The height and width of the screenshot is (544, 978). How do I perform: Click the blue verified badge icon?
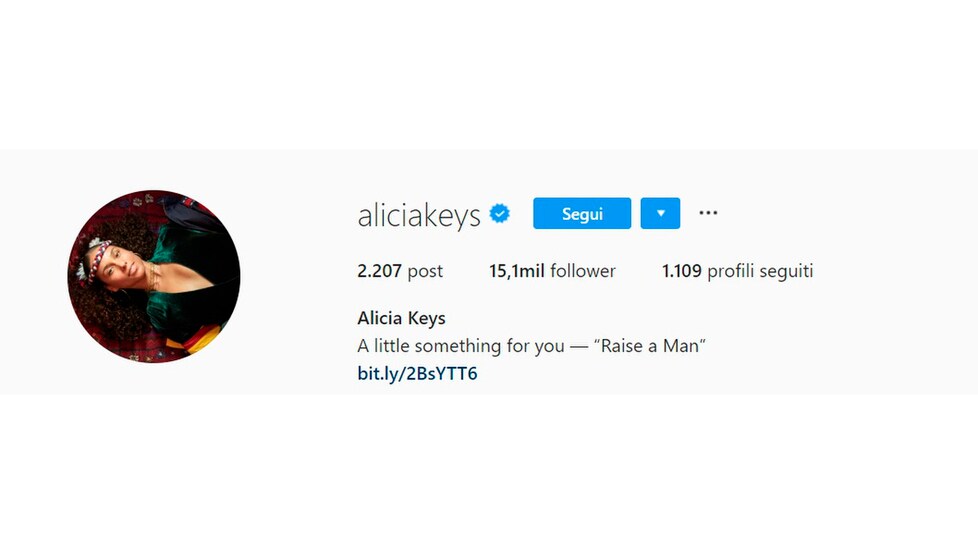click(500, 213)
